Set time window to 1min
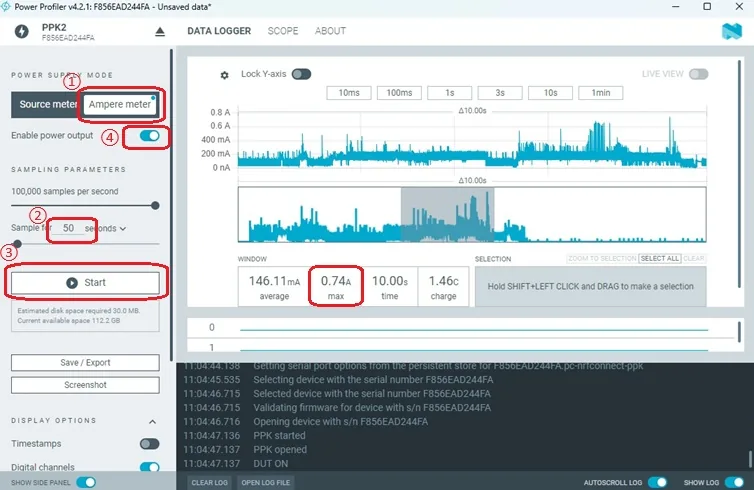 (x=601, y=93)
